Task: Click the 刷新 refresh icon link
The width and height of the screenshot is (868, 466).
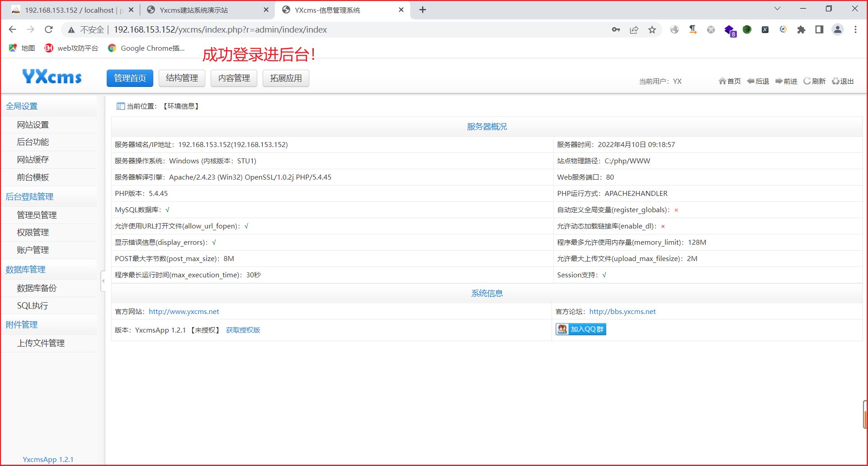Action: 814,81
